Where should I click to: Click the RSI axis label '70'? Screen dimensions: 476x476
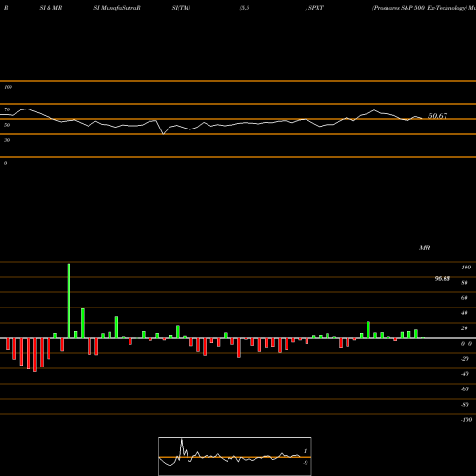[x=7, y=109]
